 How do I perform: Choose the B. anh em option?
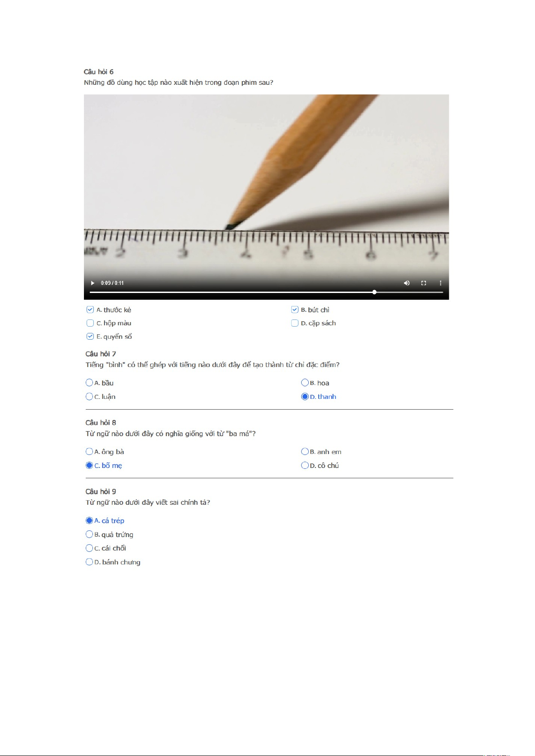click(x=305, y=452)
